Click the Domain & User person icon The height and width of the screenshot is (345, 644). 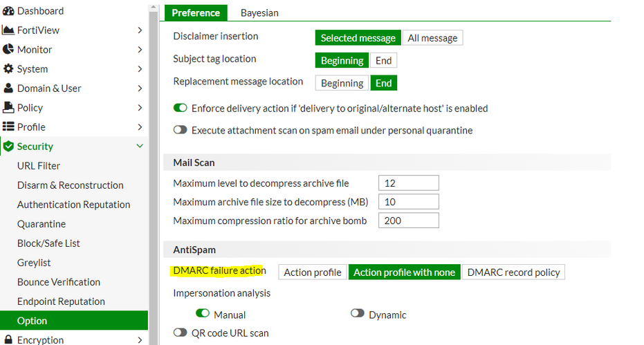[x=8, y=88]
